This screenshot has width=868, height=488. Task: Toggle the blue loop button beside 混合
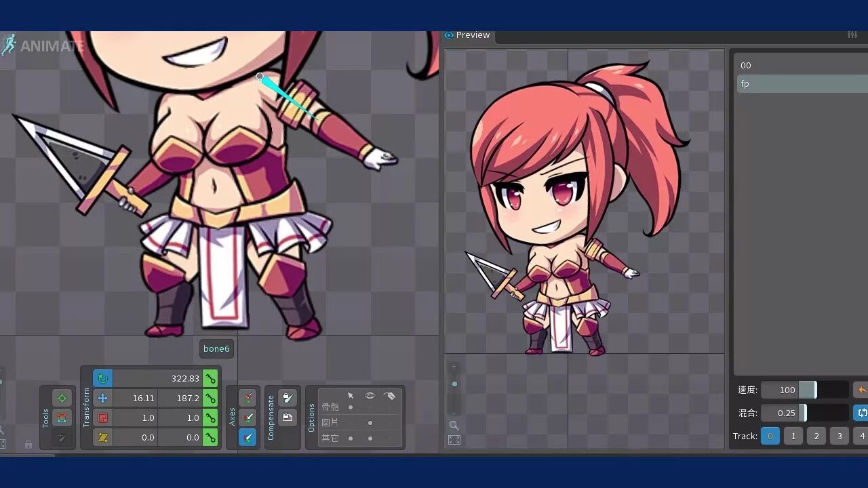[x=861, y=413]
